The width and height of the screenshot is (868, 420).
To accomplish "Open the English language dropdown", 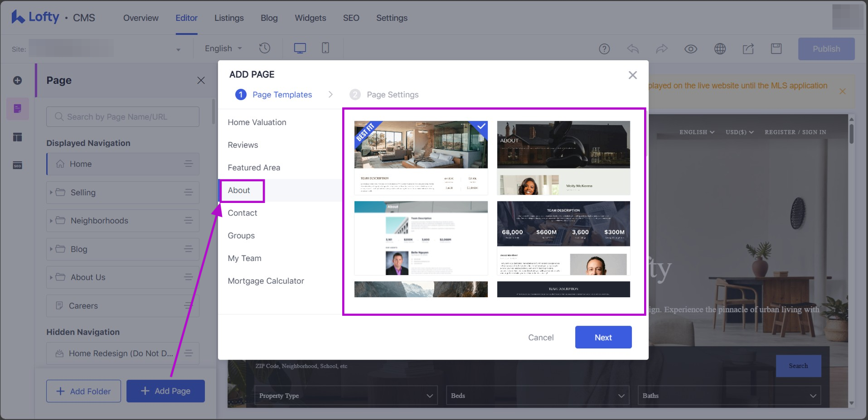I will pos(223,48).
